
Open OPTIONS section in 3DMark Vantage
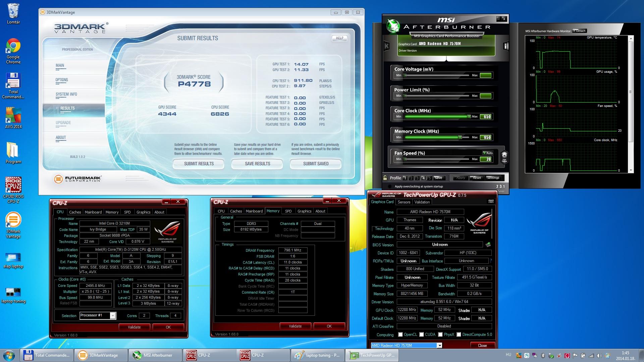[62, 80]
